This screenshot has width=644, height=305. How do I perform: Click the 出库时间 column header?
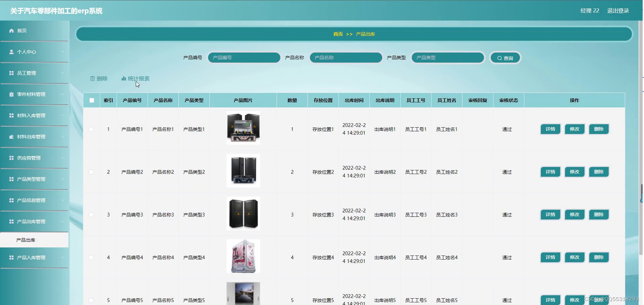click(x=354, y=100)
